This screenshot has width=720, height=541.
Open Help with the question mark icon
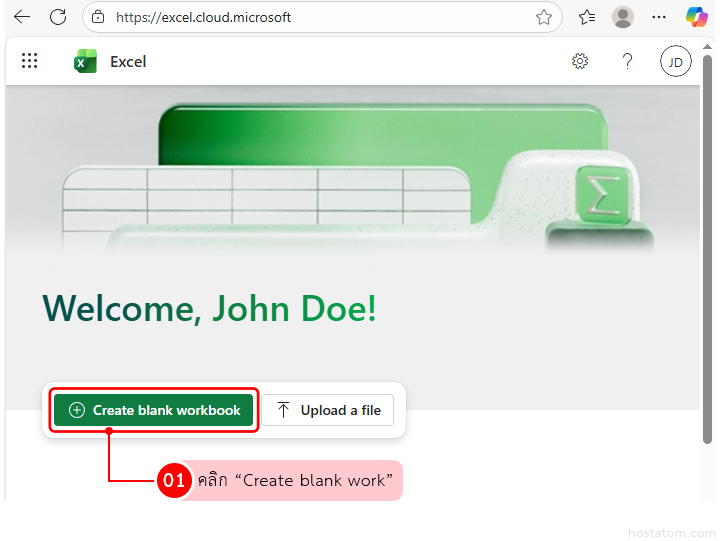click(627, 61)
